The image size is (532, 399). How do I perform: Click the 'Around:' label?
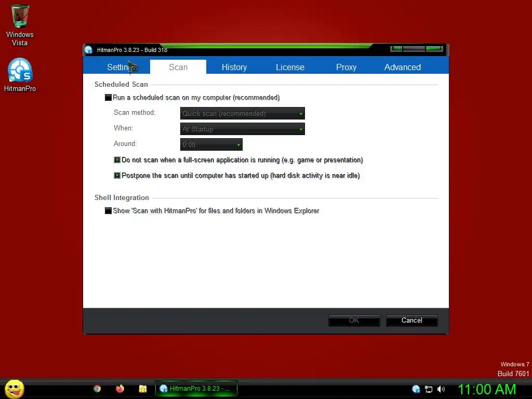(x=125, y=144)
